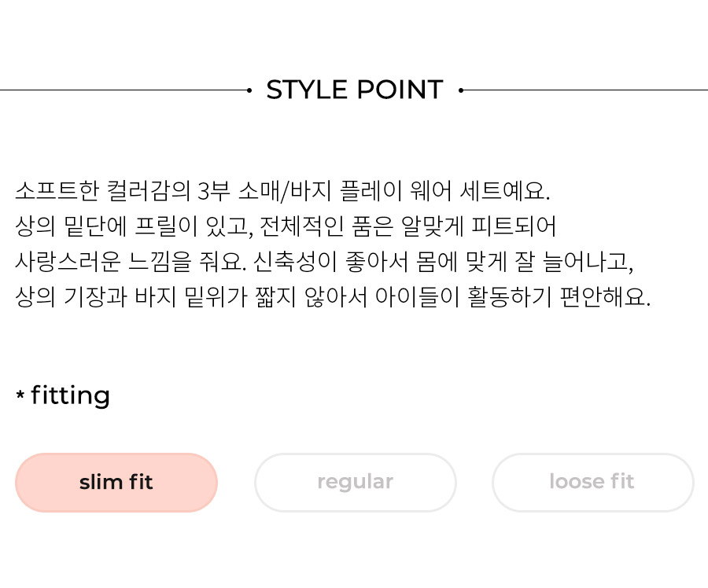
Task: Click the word 피트되어 in second line
Action: (x=514, y=226)
